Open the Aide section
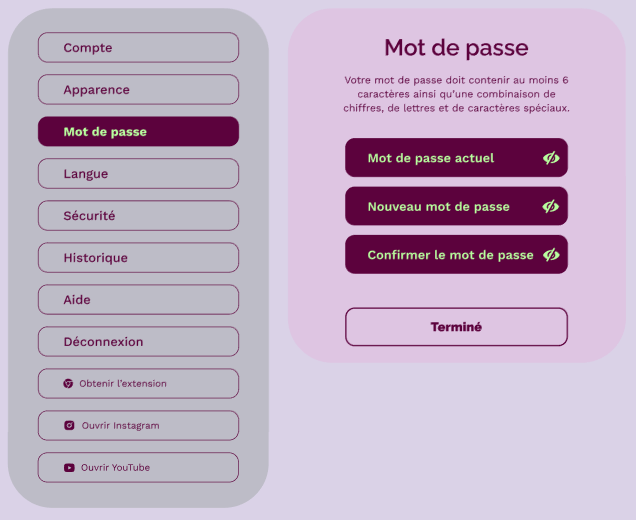636x520 pixels. point(138,300)
